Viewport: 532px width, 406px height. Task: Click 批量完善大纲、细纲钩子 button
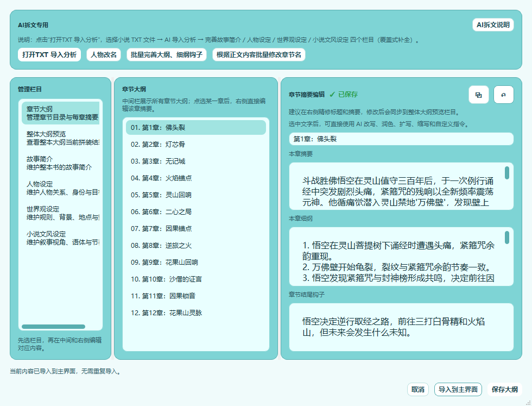click(167, 55)
